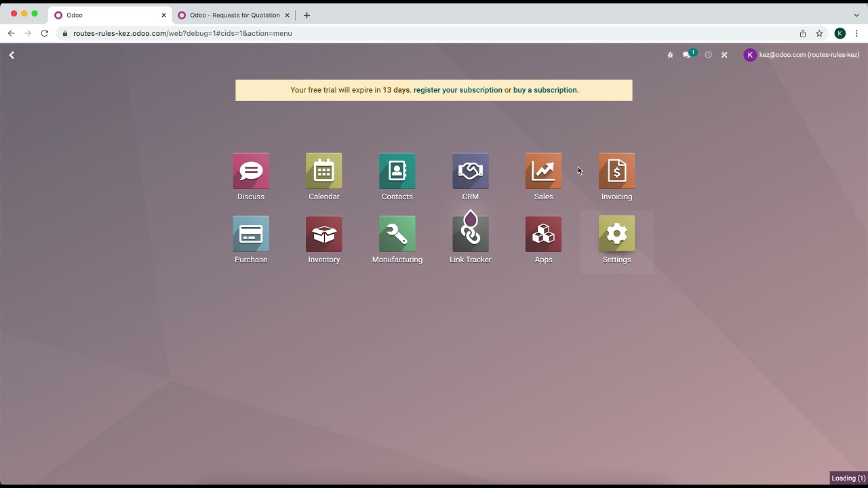Open the Calendar app
This screenshot has height=488, width=868.
click(324, 177)
